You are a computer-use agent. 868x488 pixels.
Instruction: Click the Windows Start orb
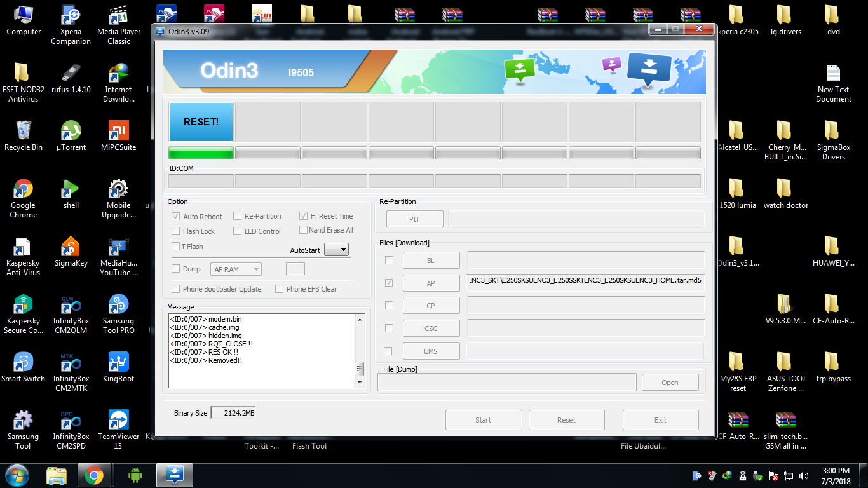click(17, 475)
